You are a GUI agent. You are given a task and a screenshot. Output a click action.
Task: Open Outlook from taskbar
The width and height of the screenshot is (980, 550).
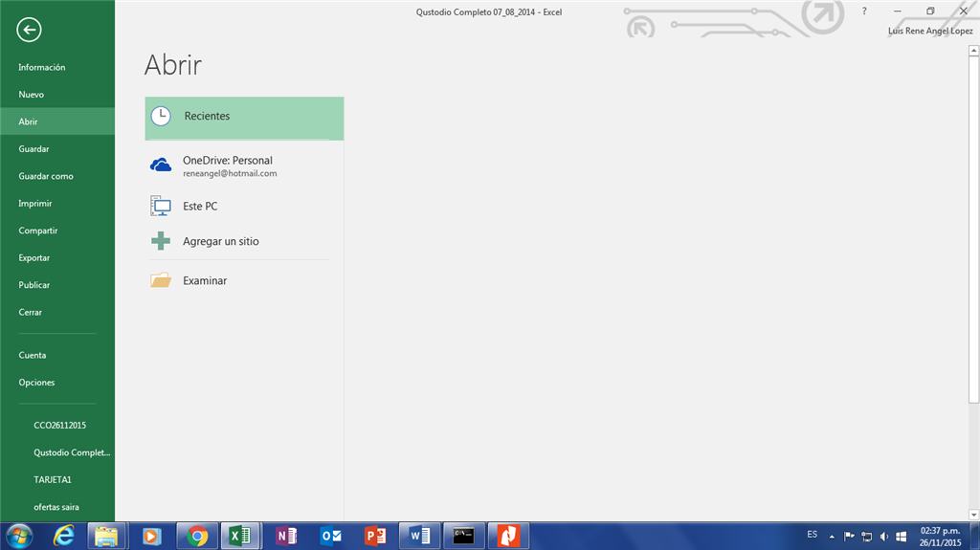(330, 536)
